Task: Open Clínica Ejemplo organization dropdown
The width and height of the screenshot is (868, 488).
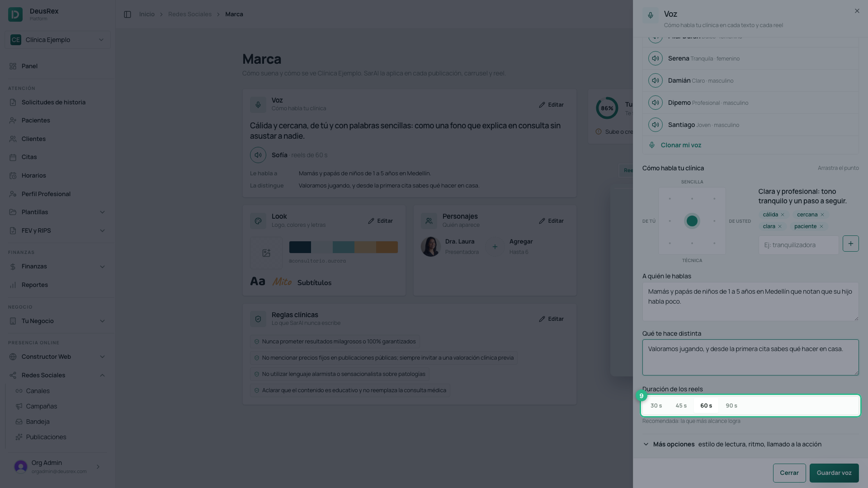Action: tap(57, 40)
